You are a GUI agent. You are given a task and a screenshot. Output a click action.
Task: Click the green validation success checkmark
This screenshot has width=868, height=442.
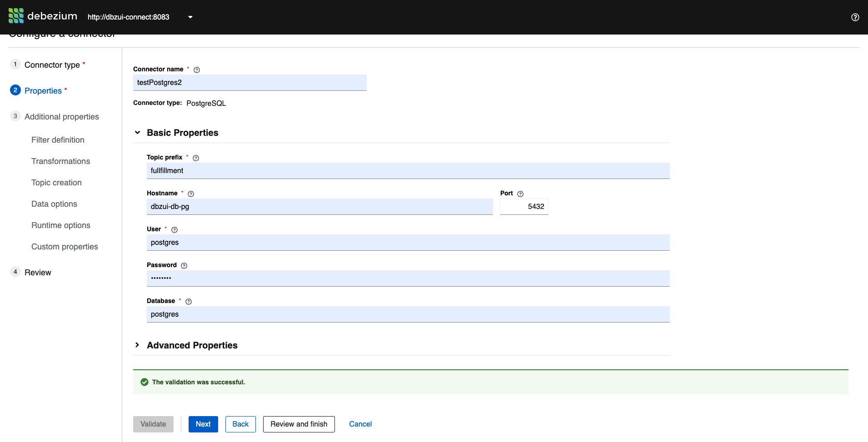[x=144, y=382]
